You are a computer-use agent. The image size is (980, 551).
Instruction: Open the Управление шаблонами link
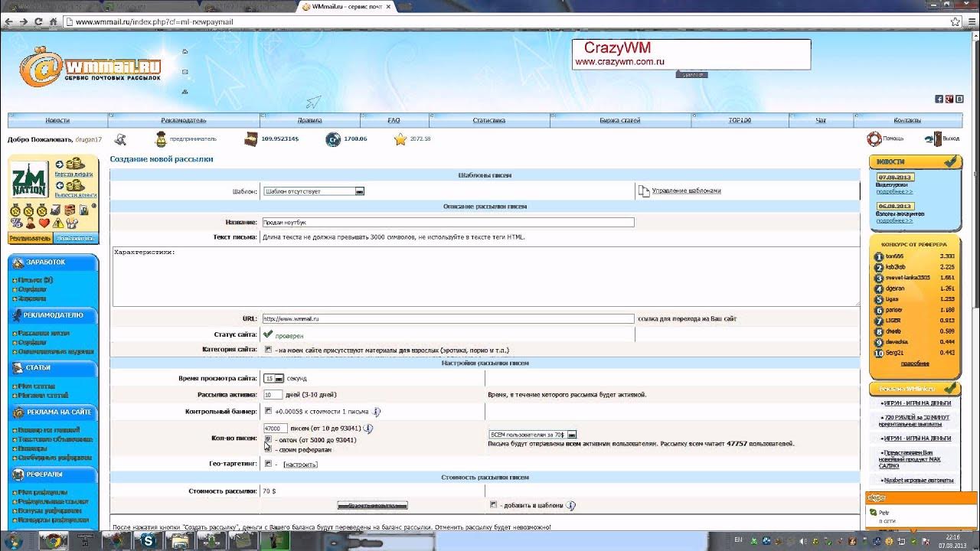686,191
